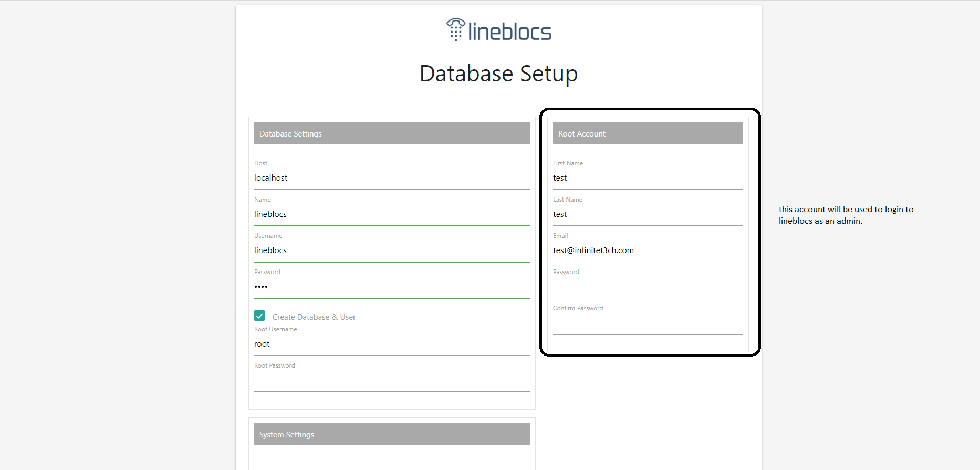980x470 pixels.
Task: Select the Database Settings Password field
Action: 392,287
